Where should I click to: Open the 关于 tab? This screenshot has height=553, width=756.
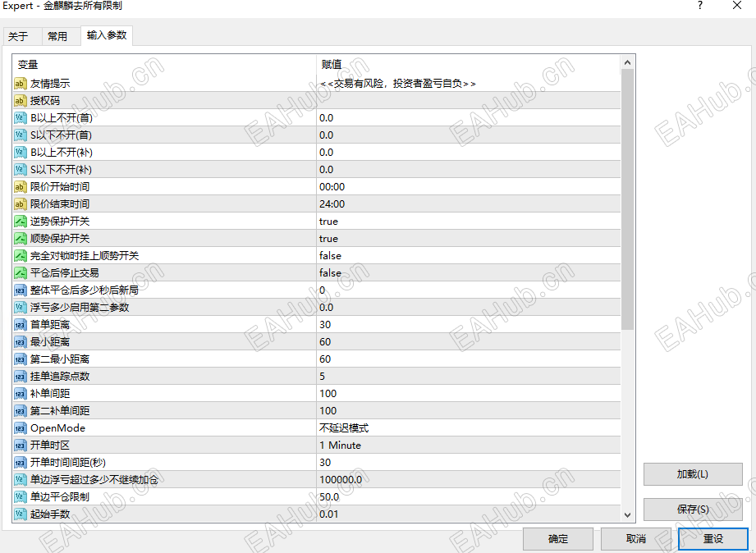pyautogui.click(x=21, y=35)
